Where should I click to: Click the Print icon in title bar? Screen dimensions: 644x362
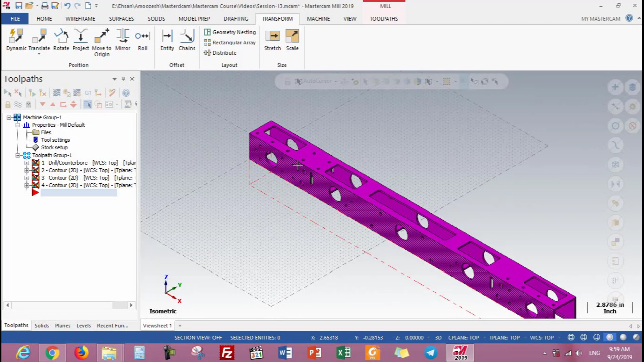[x=45, y=6]
